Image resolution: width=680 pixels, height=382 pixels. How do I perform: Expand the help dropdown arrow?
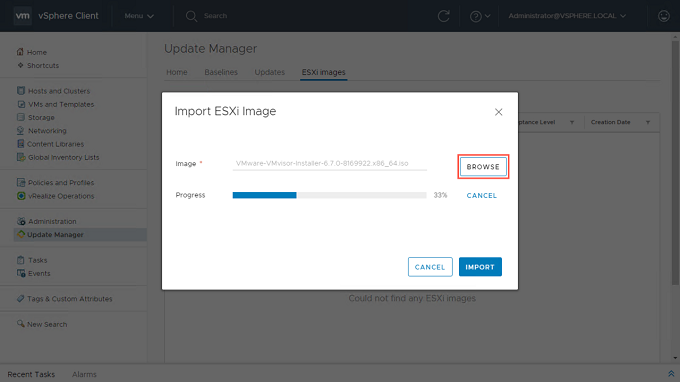pos(487,16)
